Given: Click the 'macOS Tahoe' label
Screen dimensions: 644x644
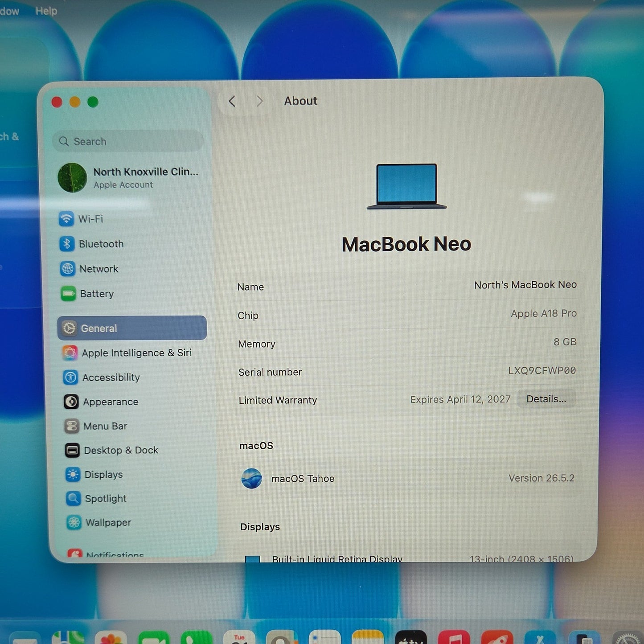Looking at the screenshot, I should click(303, 479).
